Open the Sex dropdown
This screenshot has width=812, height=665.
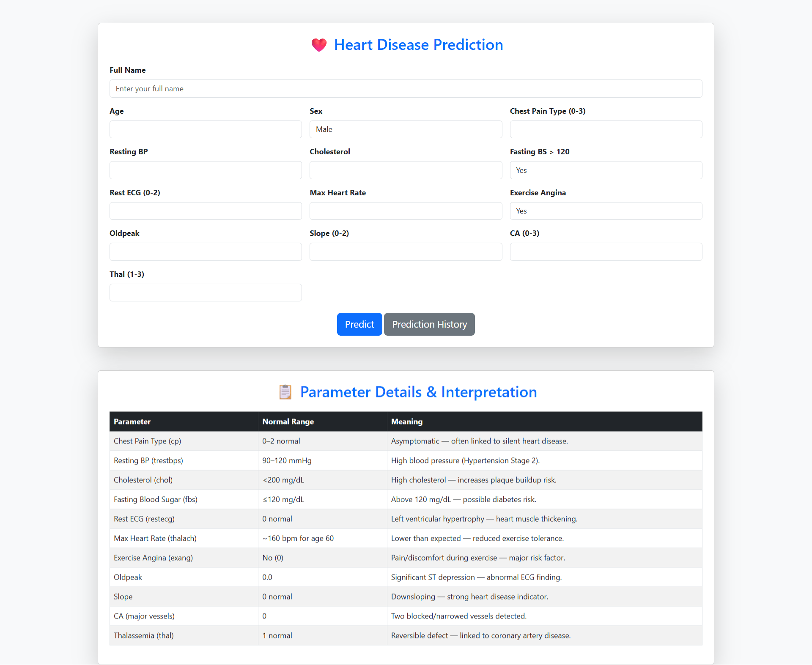[406, 129]
